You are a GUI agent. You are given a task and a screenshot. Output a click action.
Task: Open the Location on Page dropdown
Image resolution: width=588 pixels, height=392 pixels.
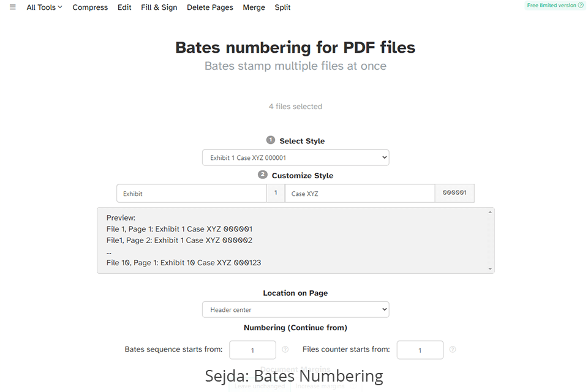295,310
